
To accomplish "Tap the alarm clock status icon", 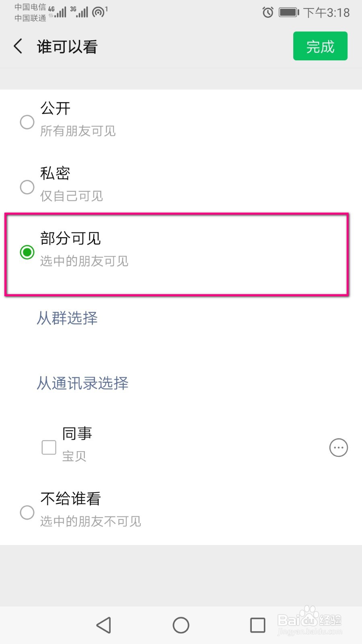I will (x=268, y=12).
